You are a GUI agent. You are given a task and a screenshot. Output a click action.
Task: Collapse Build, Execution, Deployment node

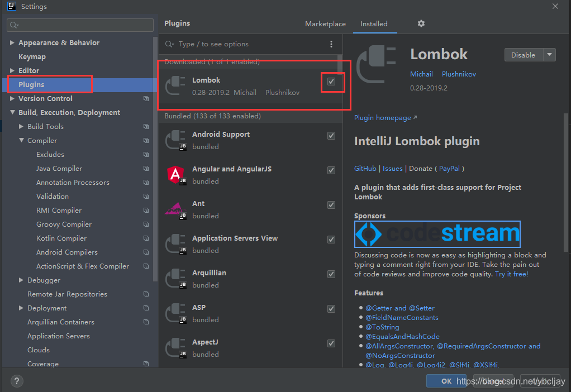(12, 112)
